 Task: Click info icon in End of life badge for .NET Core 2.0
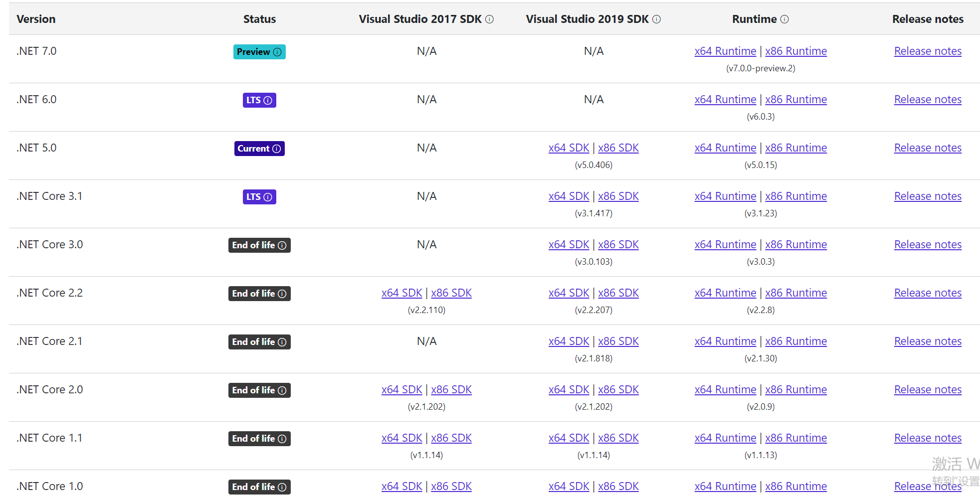282,390
